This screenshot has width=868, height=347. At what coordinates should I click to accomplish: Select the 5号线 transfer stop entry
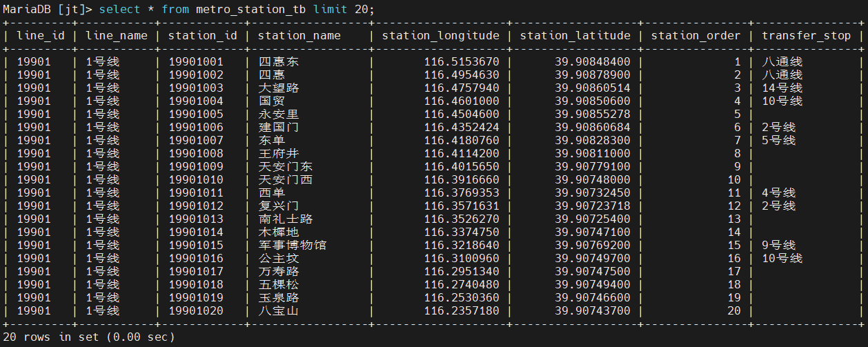pyautogui.click(x=778, y=141)
